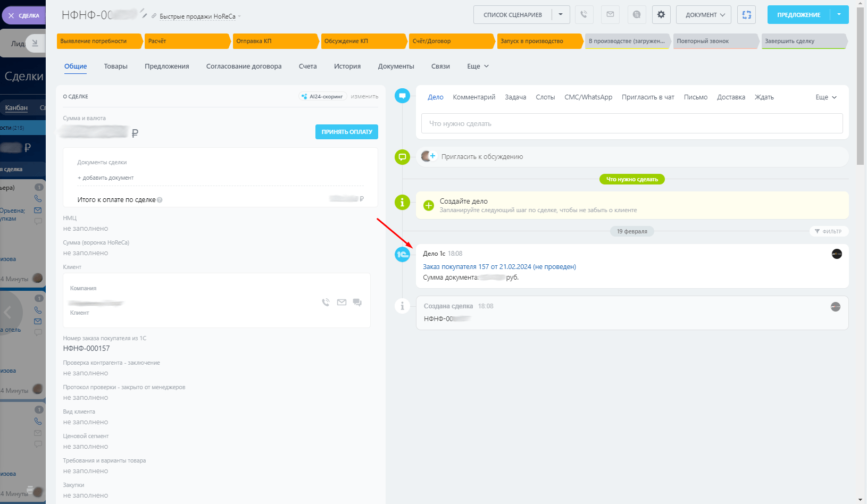Click the ПРИНЯТЬ ОПЛАТУ button
This screenshot has width=867, height=504.
coord(347,132)
